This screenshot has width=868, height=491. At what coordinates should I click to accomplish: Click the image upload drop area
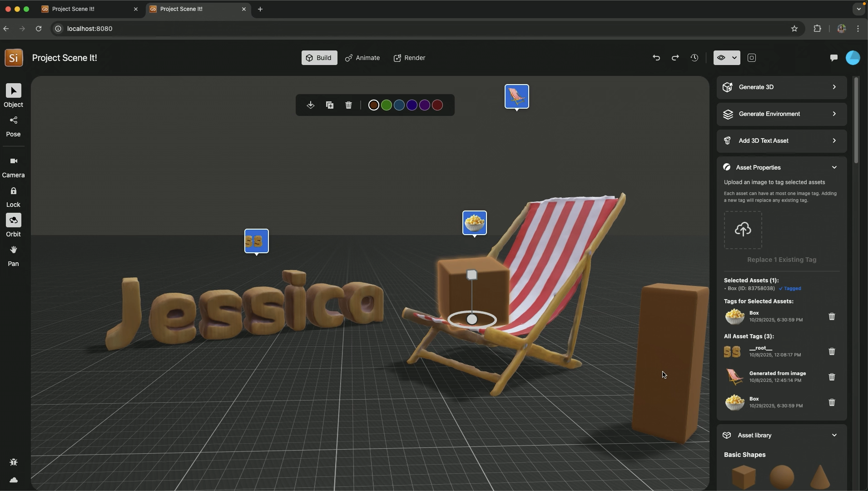743,230
